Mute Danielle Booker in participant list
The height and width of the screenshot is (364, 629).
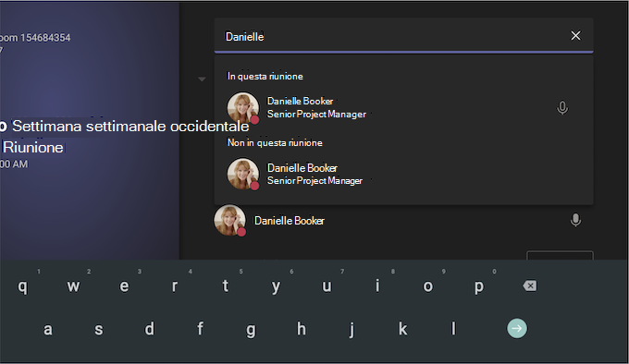575,220
